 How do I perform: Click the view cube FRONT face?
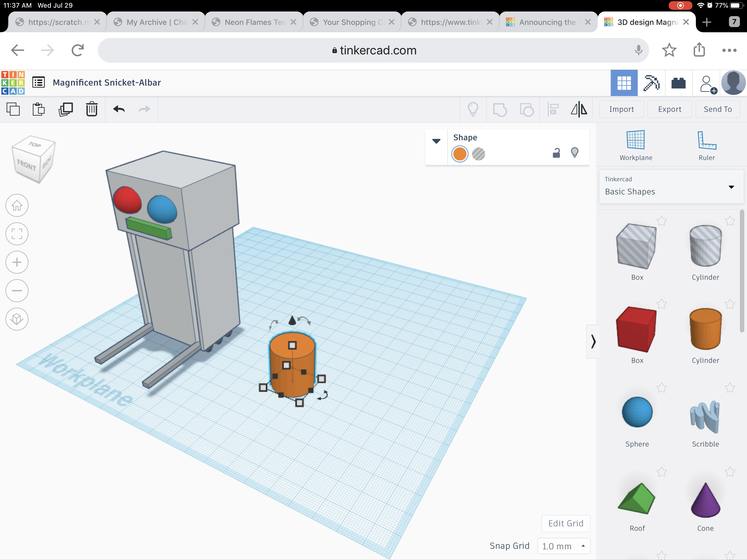(26, 166)
